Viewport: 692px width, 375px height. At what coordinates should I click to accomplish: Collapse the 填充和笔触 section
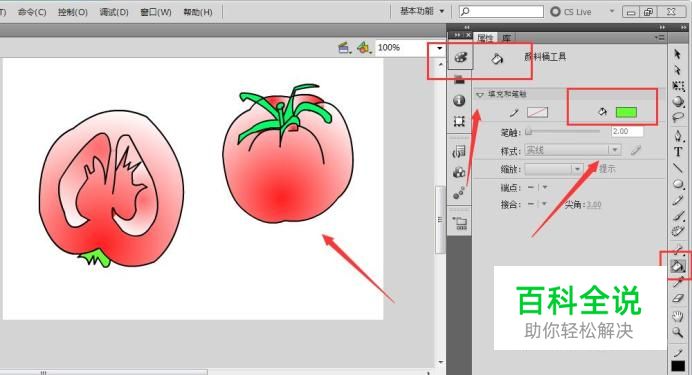[480, 94]
